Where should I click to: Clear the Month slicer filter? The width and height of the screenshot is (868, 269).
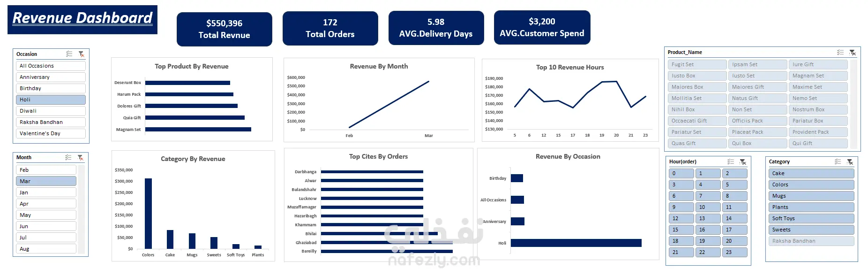click(81, 157)
